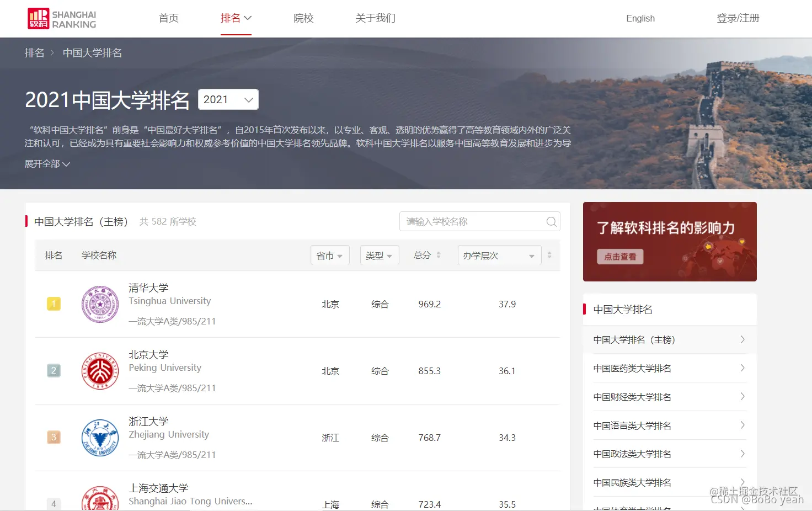
Task: Open the 关于我们 nav item
Action: point(376,18)
